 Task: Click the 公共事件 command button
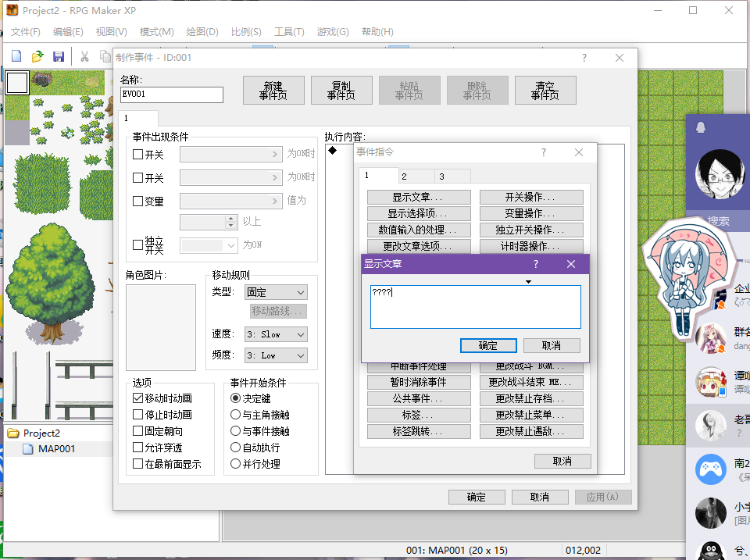click(419, 398)
